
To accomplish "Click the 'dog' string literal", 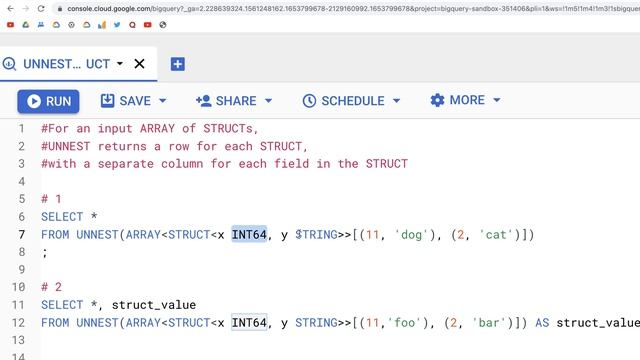I will click(411, 235).
